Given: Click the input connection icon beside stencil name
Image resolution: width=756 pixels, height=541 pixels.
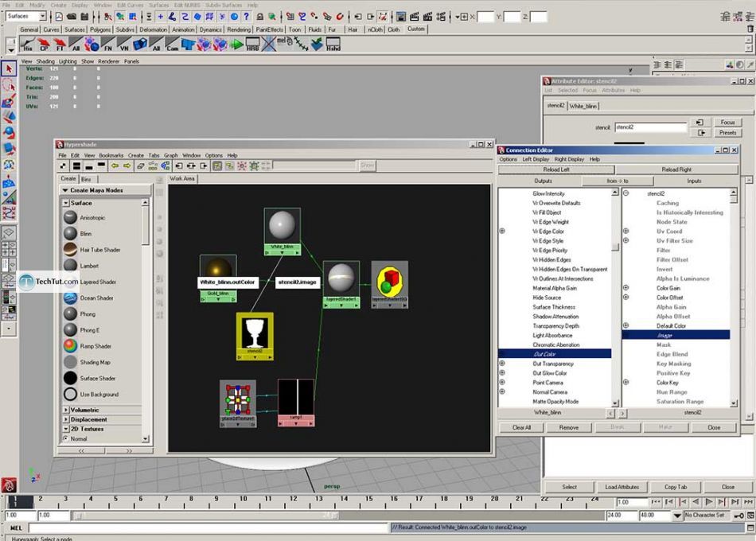Looking at the screenshot, I should (x=700, y=123).
